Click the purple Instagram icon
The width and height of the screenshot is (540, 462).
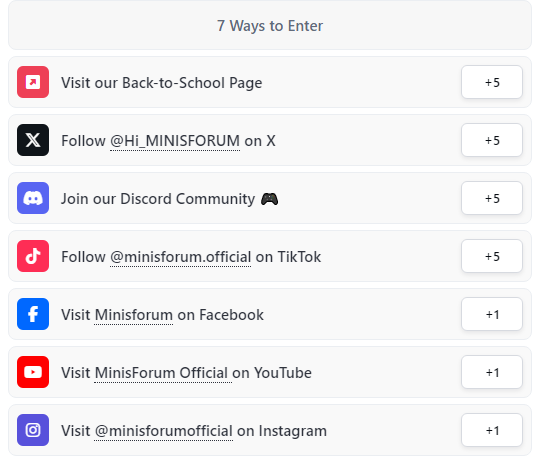click(33, 430)
